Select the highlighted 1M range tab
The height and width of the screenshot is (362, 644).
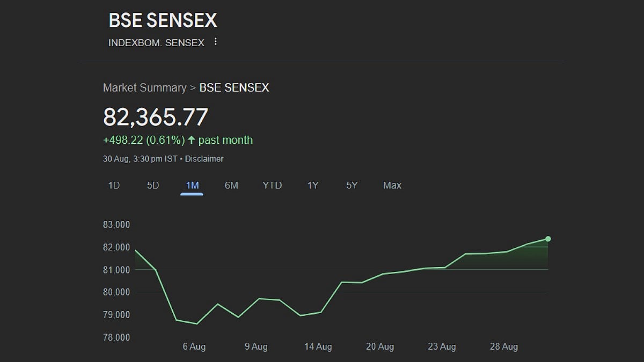coord(192,186)
